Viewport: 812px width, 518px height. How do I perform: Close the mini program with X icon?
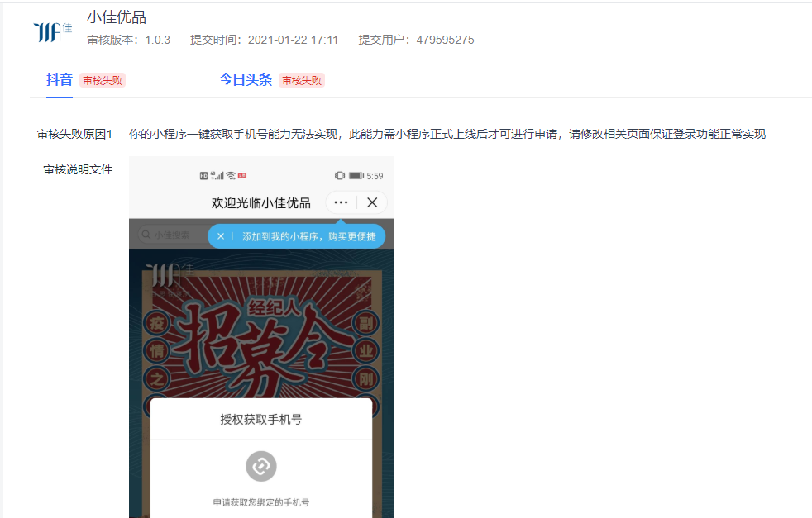pyautogui.click(x=372, y=202)
